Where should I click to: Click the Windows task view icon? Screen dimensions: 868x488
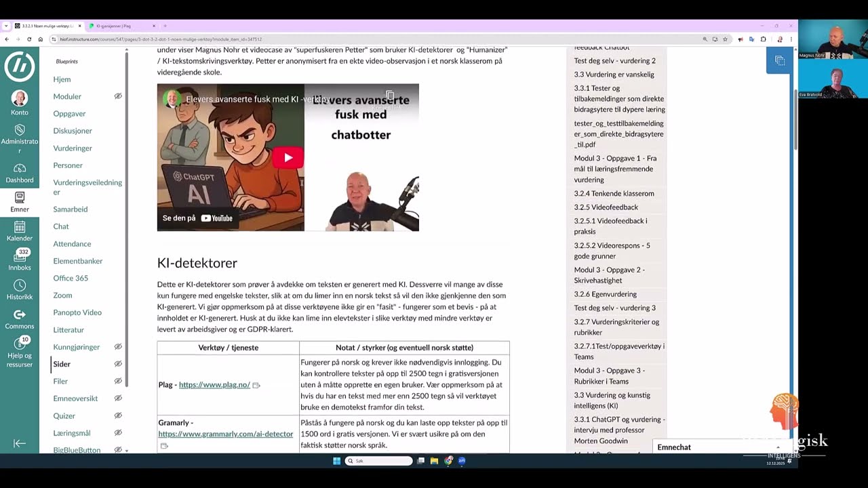click(420, 461)
